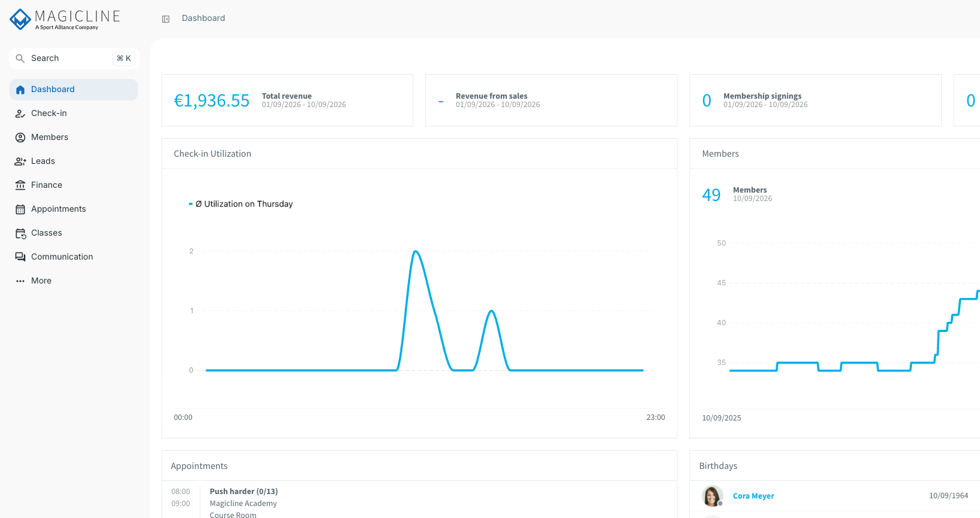This screenshot has height=518, width=980.
Task: Click the Magicline logo
Action: tap(65, 19)
